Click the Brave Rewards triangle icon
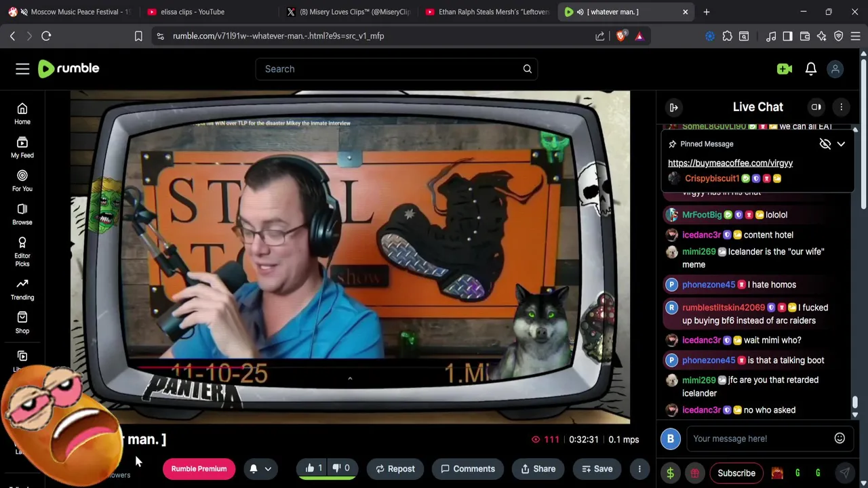 (x=639, y=36)
